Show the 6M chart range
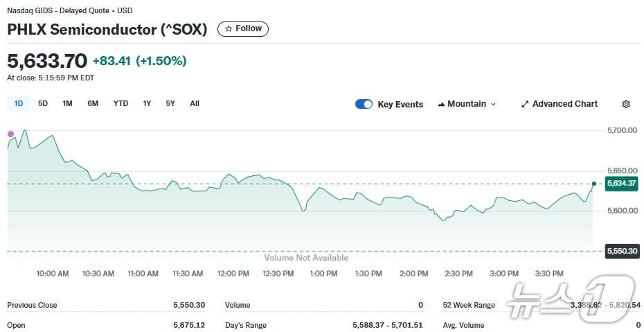The height and width of the screenshot is (332, 644). tap(93, 104)
